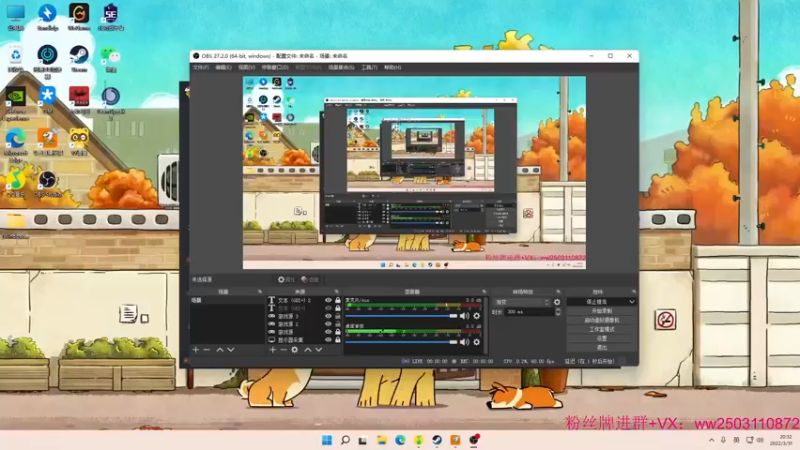Toggle visibility of 游戏源 3
This screenshot has height=450, width=800.
pyautogui.click(x=328, y=316)
